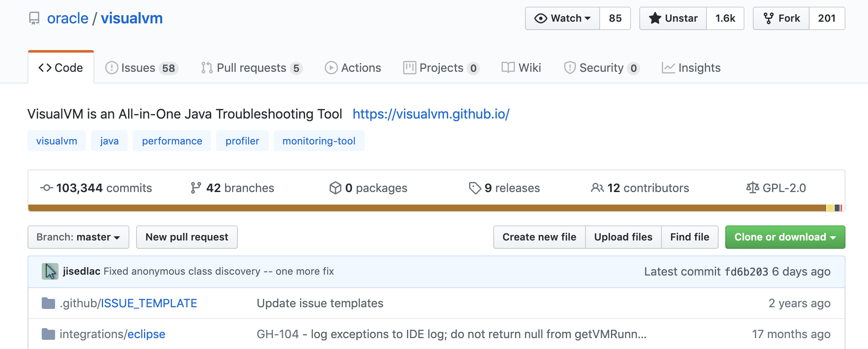868x349 pixels.
Task: Open the Branch: master dropdown
Action: [78, 237]
